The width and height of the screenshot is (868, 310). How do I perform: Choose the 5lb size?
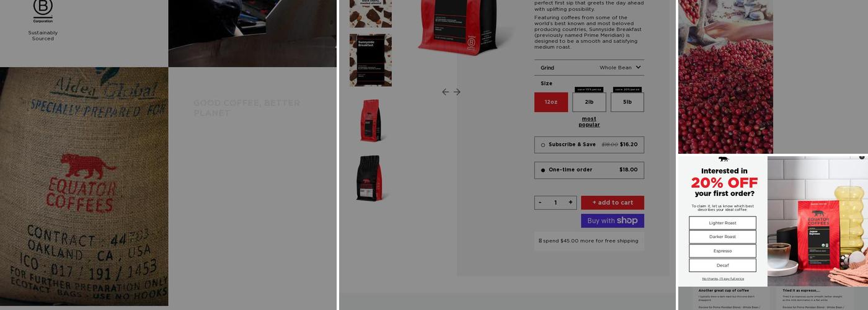[627, 102]
